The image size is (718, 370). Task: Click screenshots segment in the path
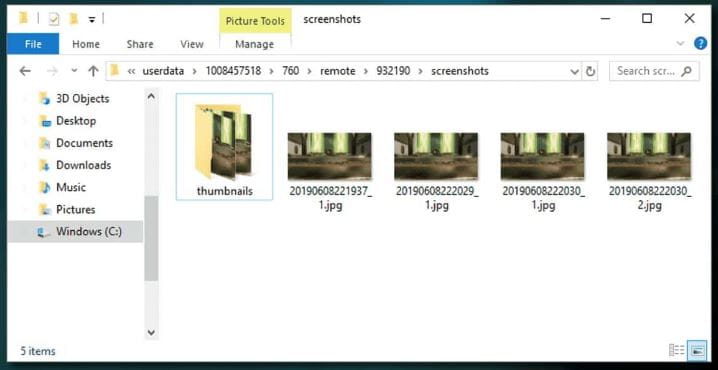460,71
